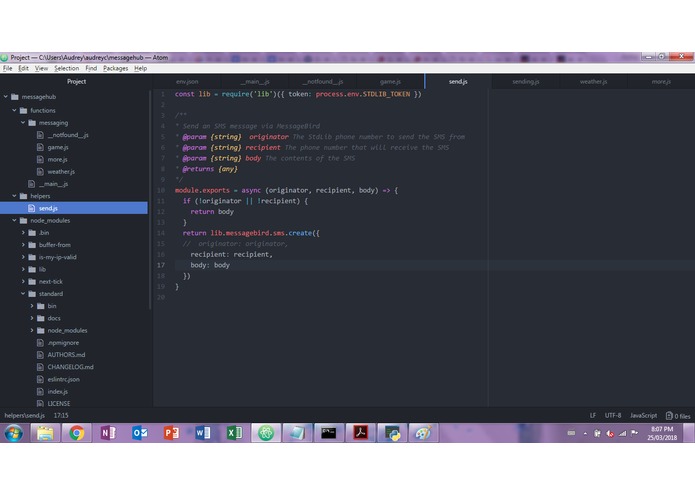
Task: Click the LF line ending selector
Action: point(593,416)
